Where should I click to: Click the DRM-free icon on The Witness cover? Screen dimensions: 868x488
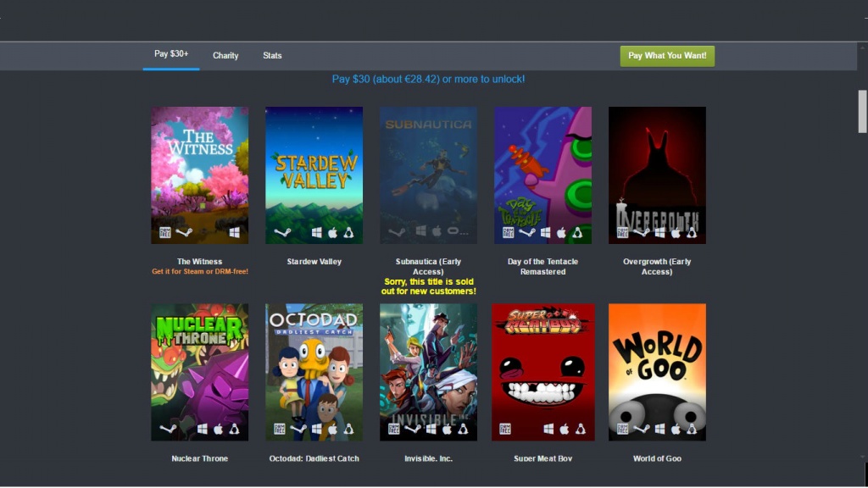pos(165,232)
